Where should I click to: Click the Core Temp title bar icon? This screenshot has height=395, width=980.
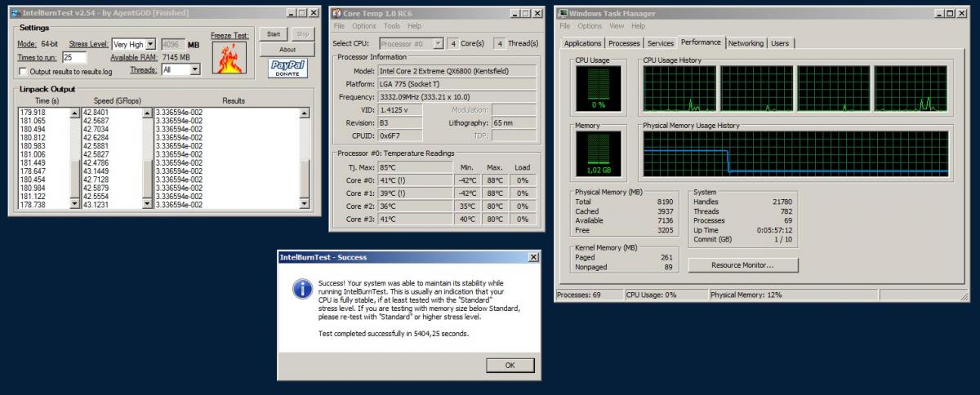337,13
